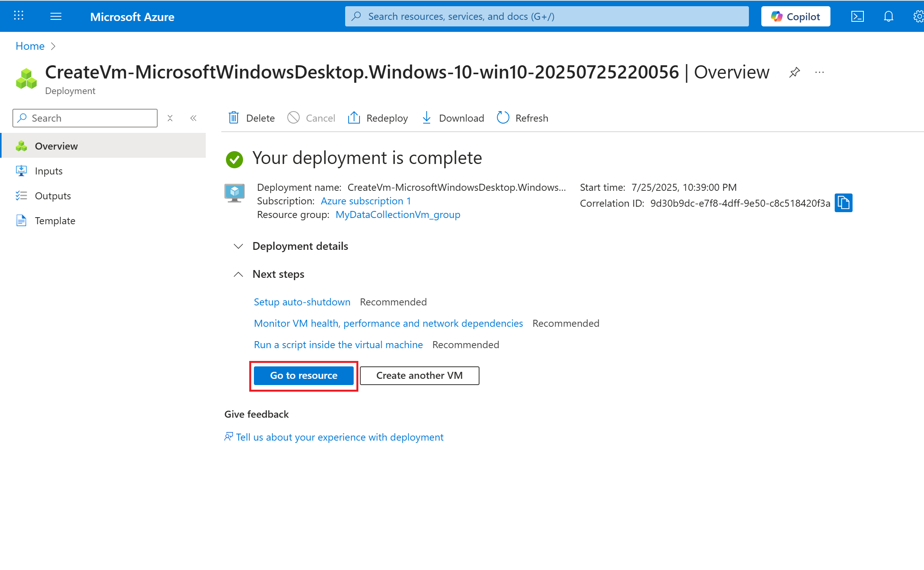Click the Redeploy toolbar button
This screenshot has height=570, width=924.
[378, 118]
